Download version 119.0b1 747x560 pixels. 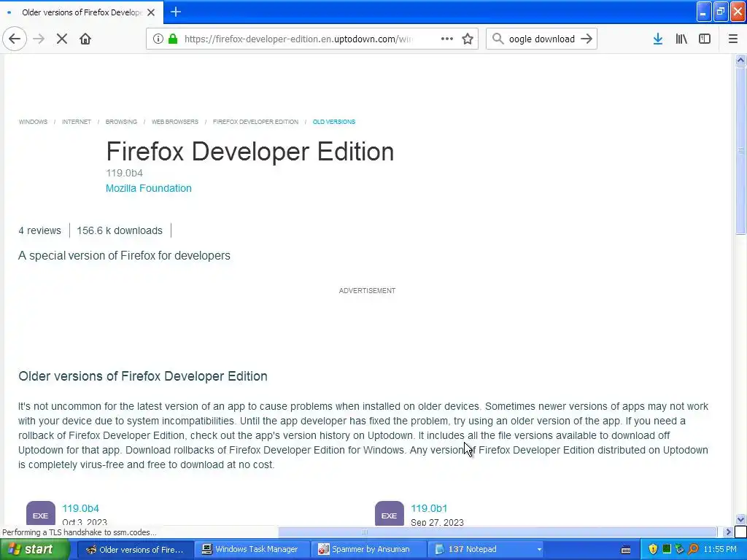(x=429, y=508)
